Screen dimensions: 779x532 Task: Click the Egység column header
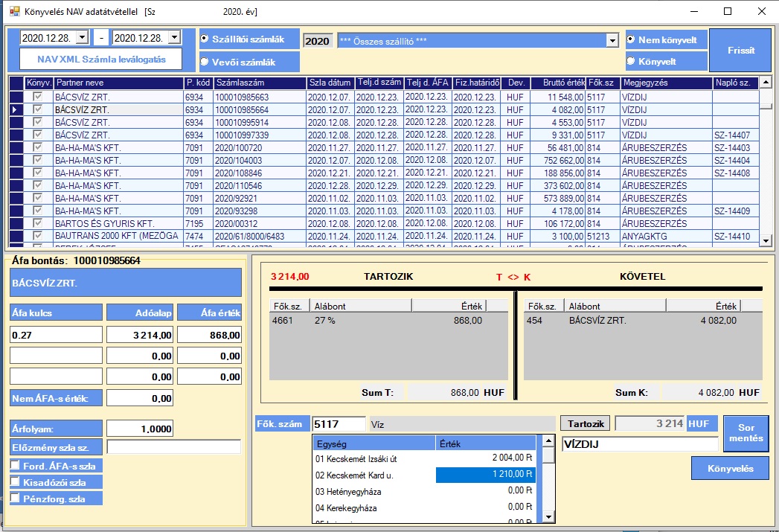tap(374, 443)
